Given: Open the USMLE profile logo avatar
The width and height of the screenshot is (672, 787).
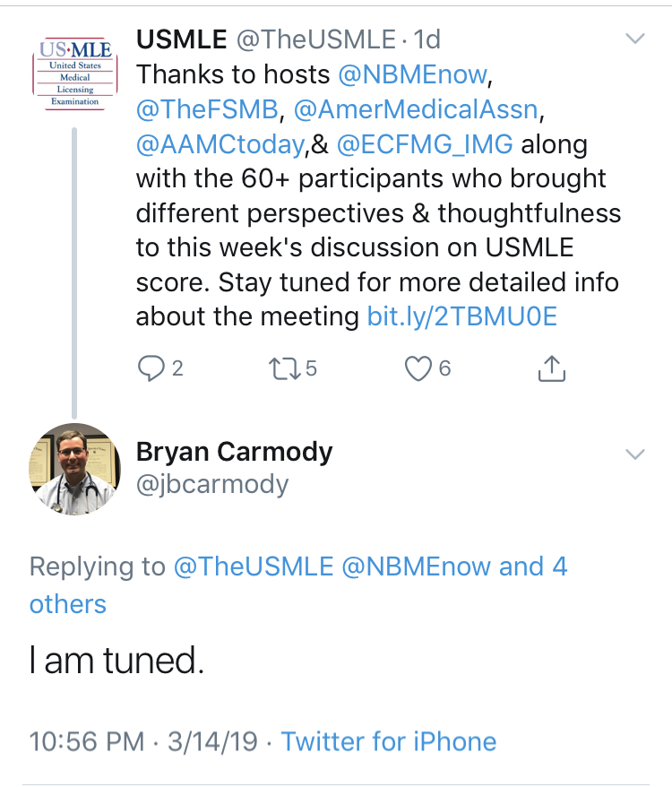Looking at the screenshot, I should [x=75, y=74].
